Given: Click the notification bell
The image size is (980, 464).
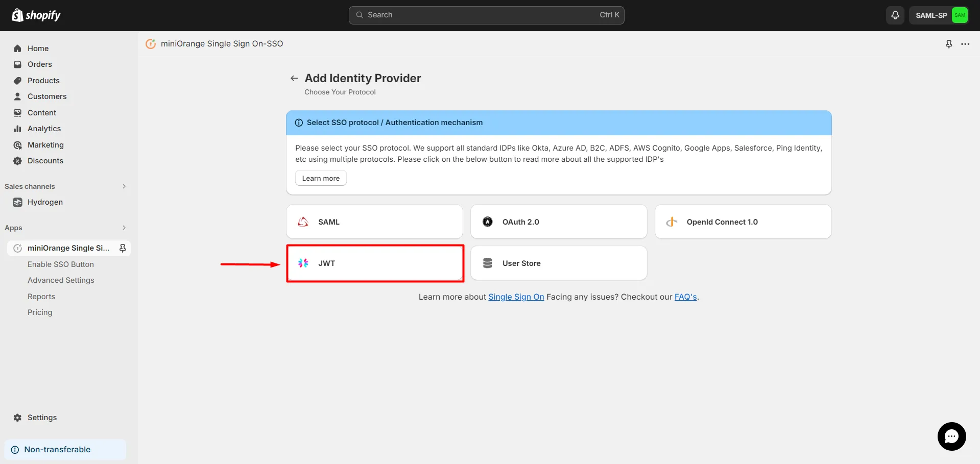Looking at the screenshot, I should click(x=894, y=15).
